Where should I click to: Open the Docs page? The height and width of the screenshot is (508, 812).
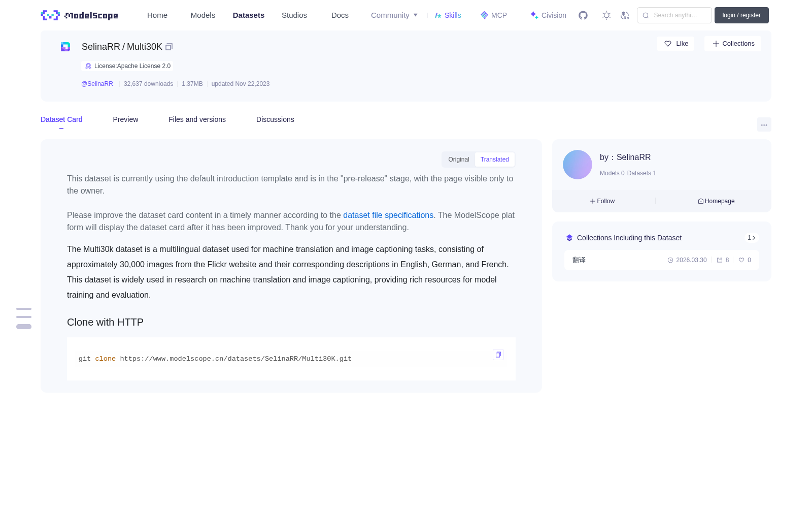click(x=340, y=15)
